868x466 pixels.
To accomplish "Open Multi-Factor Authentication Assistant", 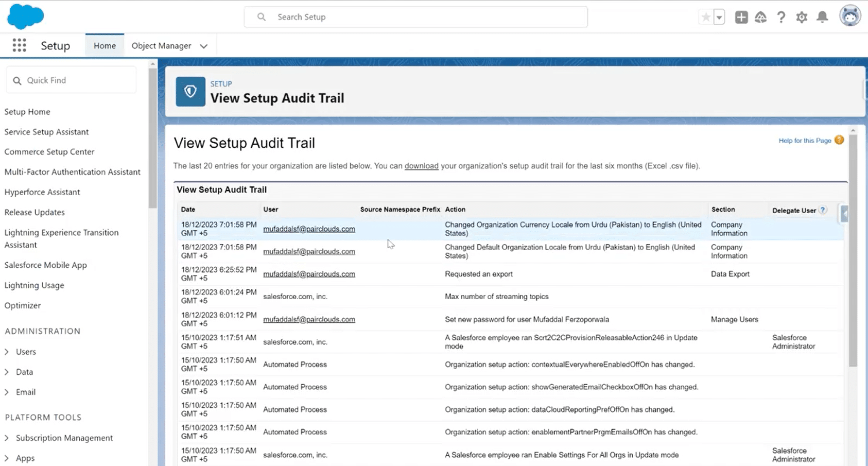I will click(x=73, y=172).
